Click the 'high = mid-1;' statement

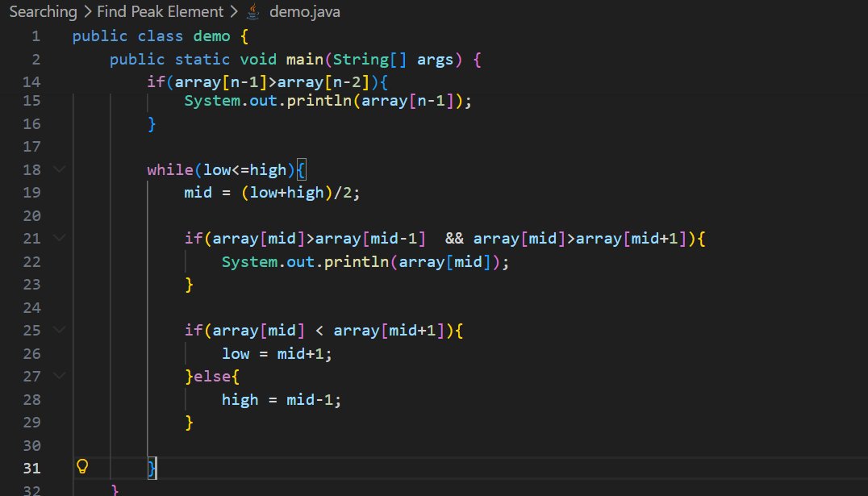[x=282, y=400]
